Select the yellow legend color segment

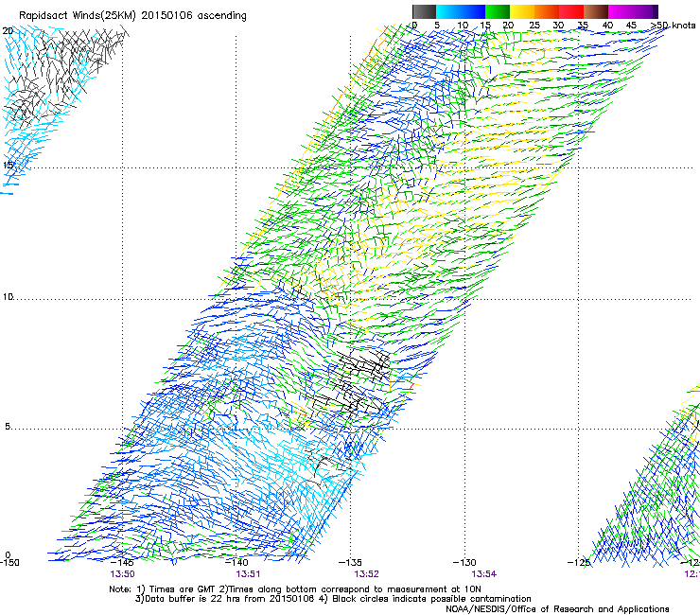pos(522,11)
